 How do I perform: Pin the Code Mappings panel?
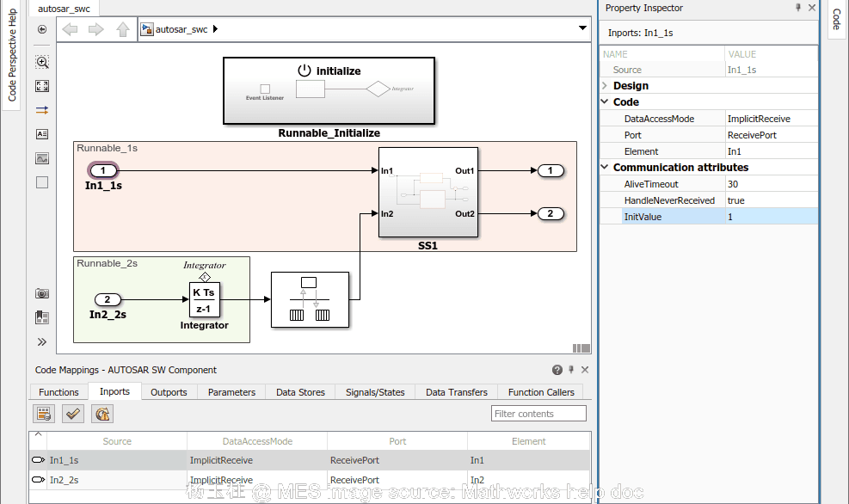(x=570, y=369)
